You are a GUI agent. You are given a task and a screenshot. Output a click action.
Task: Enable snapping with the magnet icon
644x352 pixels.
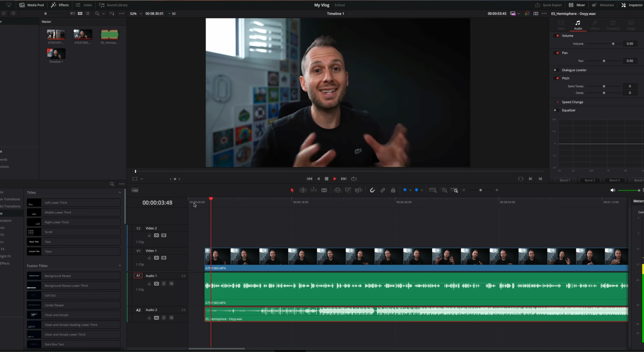tap(372, 190)
